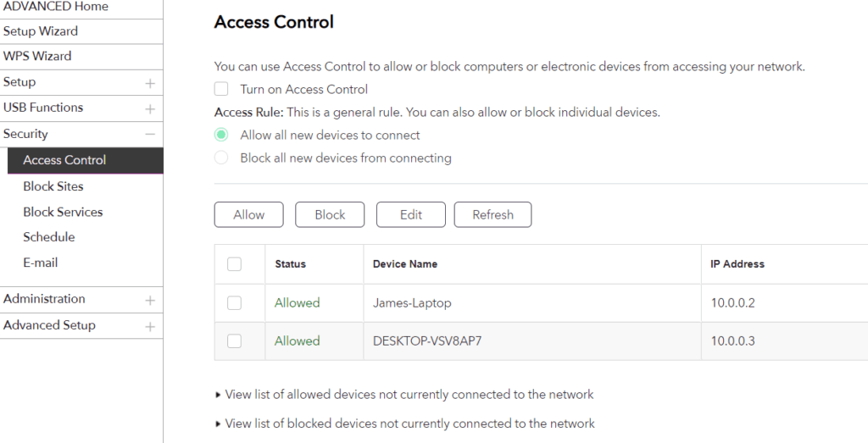Select Allow all new devices to connect
Screen dimensions: 868x443
tap(221, 135)
